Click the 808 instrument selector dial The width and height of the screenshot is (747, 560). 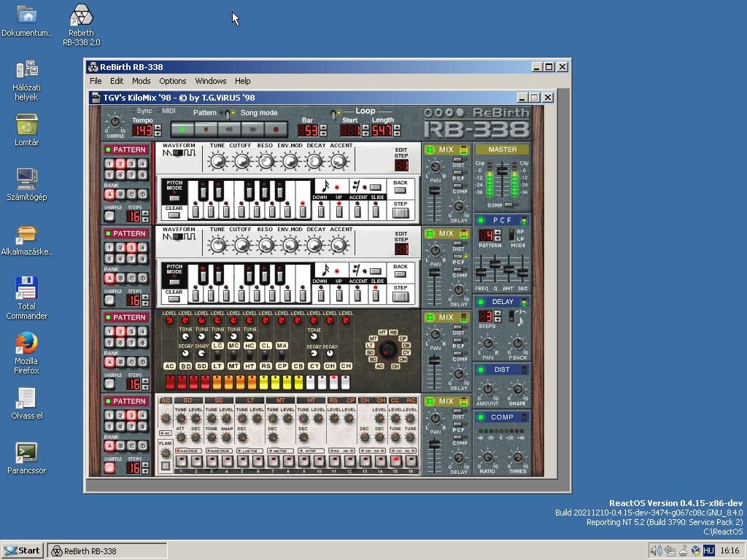[388, 349]
